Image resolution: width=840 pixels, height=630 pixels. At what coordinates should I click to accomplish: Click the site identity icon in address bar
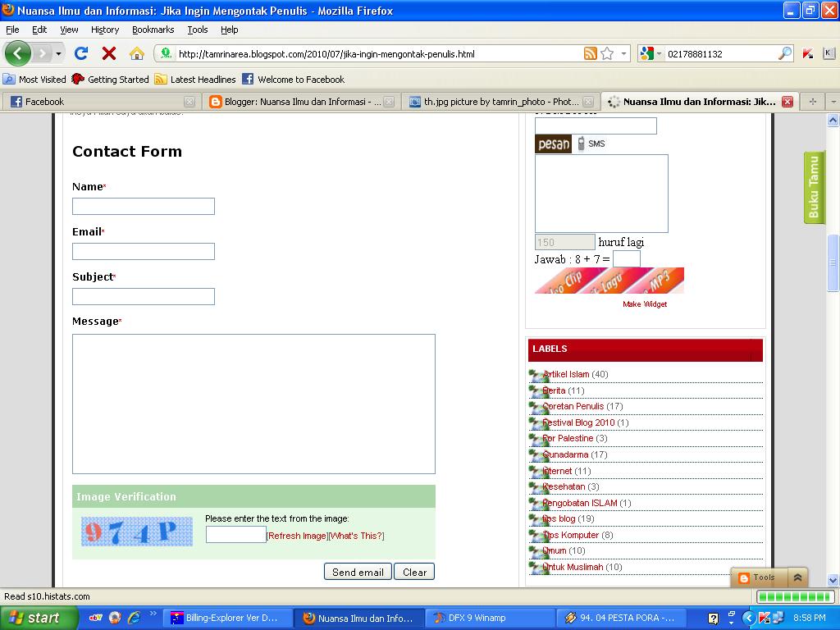coord(166,53)
